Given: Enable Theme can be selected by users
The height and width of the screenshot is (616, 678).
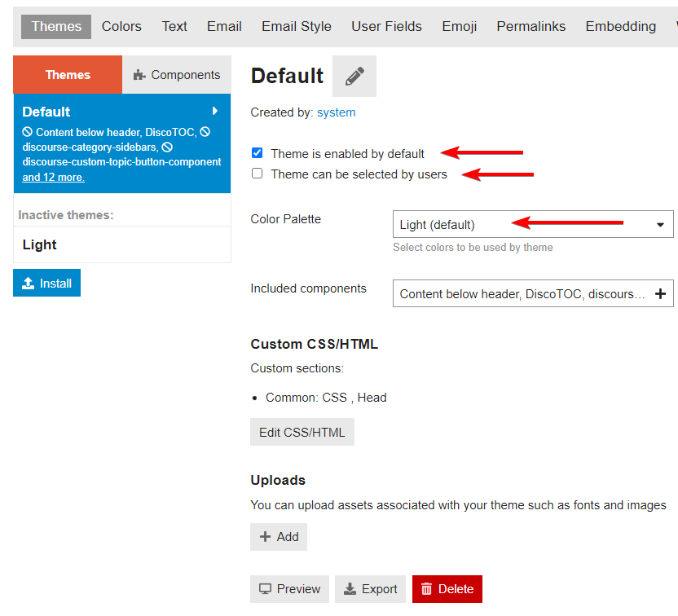Looking at the screenshot, I should (257, 174).
